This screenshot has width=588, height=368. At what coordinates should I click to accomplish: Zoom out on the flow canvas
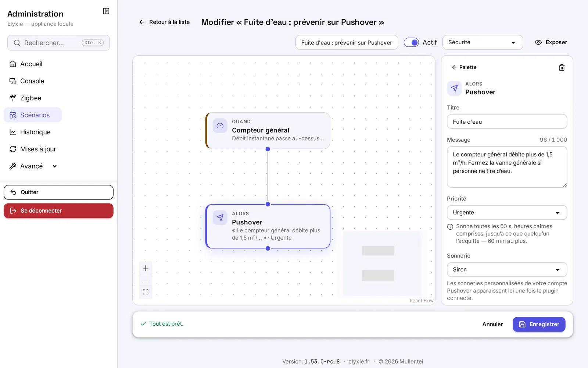click(x=146, y=280)
